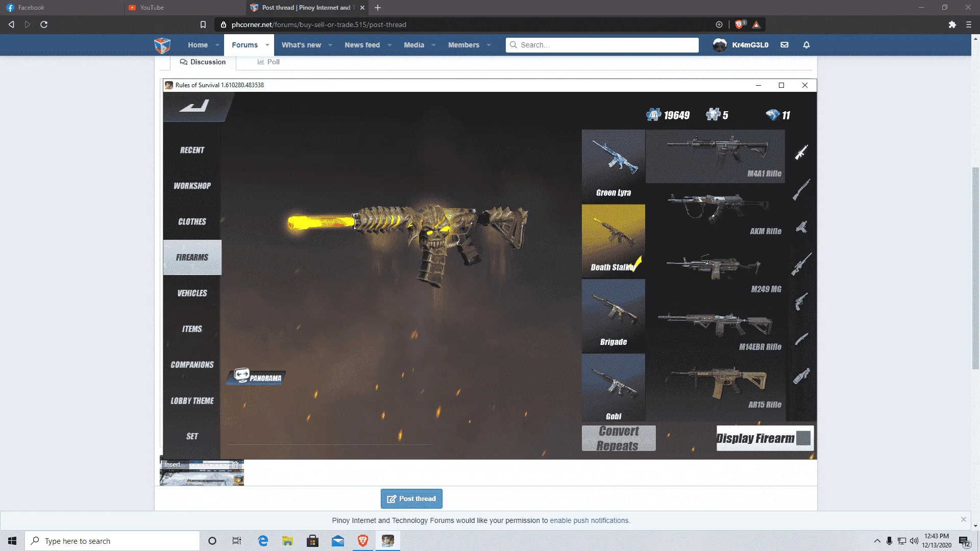Open the CLOTHES menu in the game sidebar
This screenshot has height=551, width=980.
click(192, 221)
